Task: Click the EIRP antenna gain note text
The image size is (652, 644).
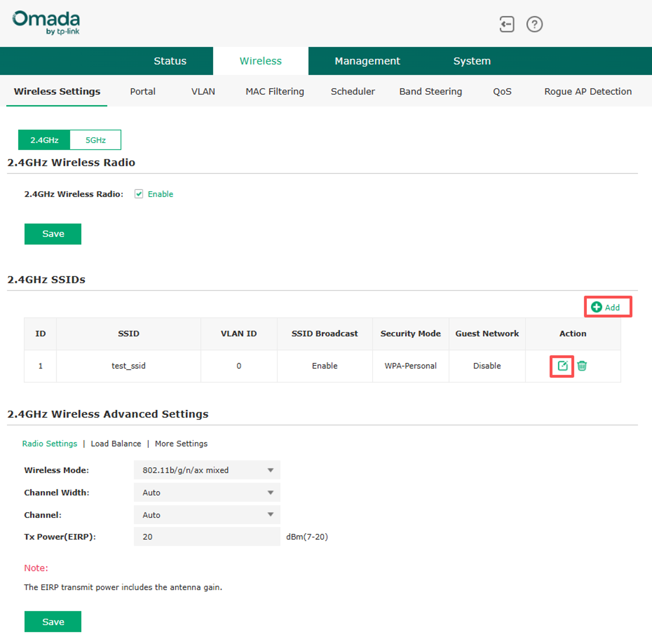Action: (x=123, y=587)
